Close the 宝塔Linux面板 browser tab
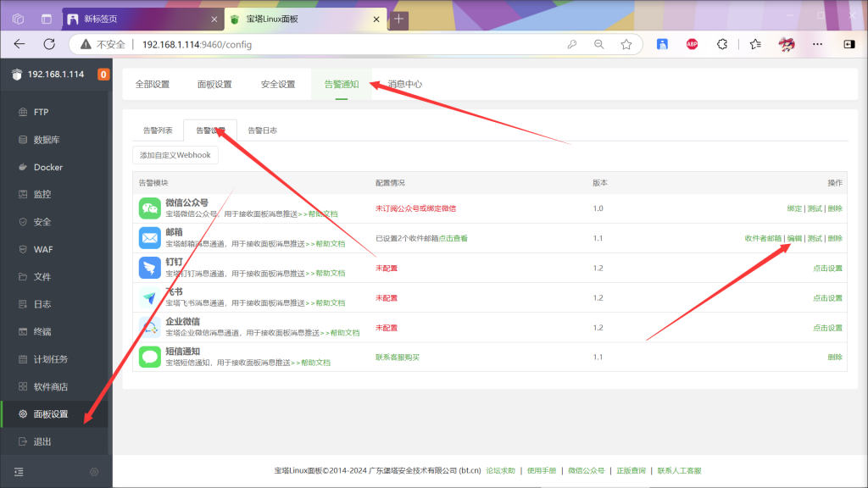868x488 pixels. click(376, 19)
